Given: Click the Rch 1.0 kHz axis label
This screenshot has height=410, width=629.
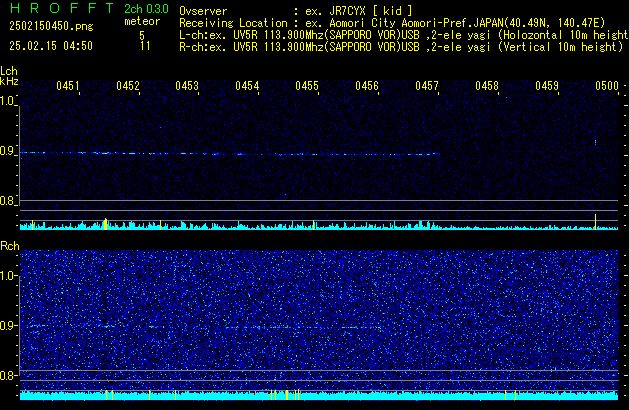Looking at the screenshot, I should [x=7, y=276].
